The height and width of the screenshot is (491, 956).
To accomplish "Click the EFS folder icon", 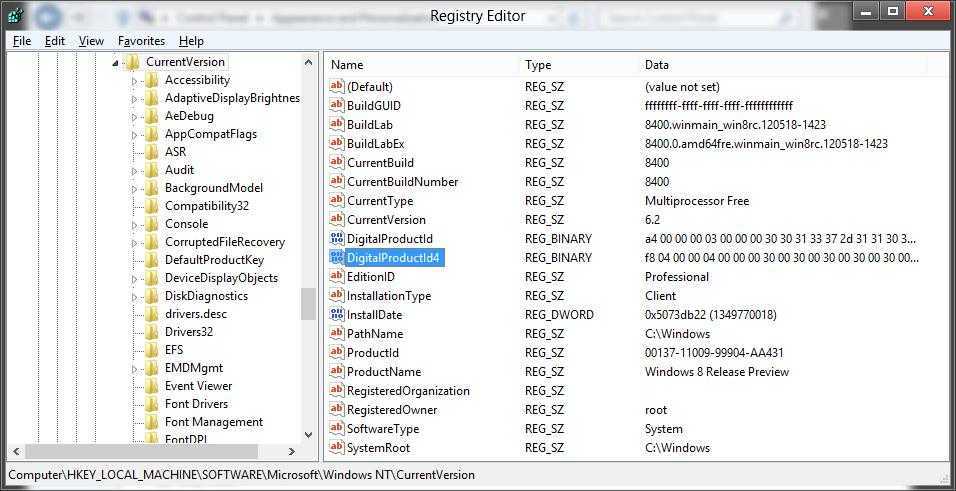I will tap(152, 349).
